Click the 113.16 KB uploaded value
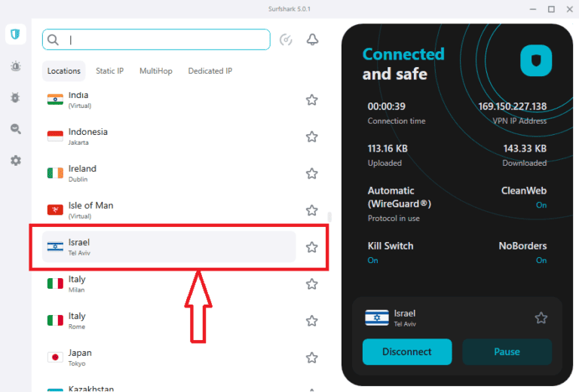 click(388, 149)
